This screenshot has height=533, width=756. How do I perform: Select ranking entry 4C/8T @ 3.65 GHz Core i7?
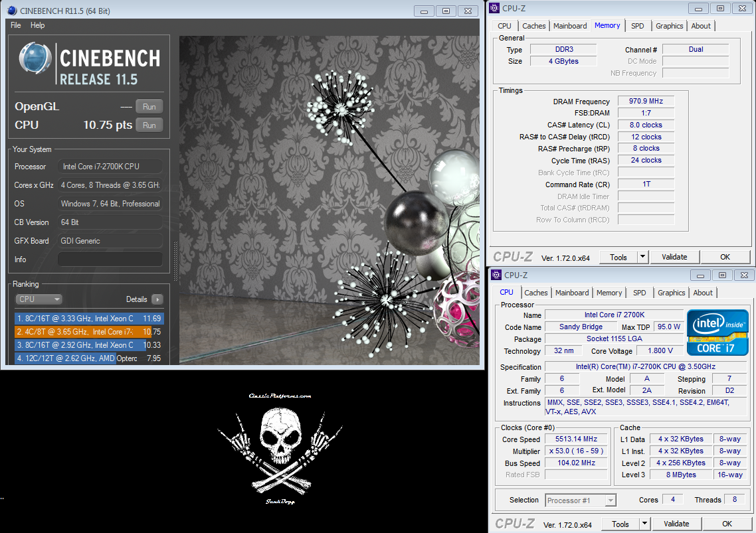[x=89, y=332]
